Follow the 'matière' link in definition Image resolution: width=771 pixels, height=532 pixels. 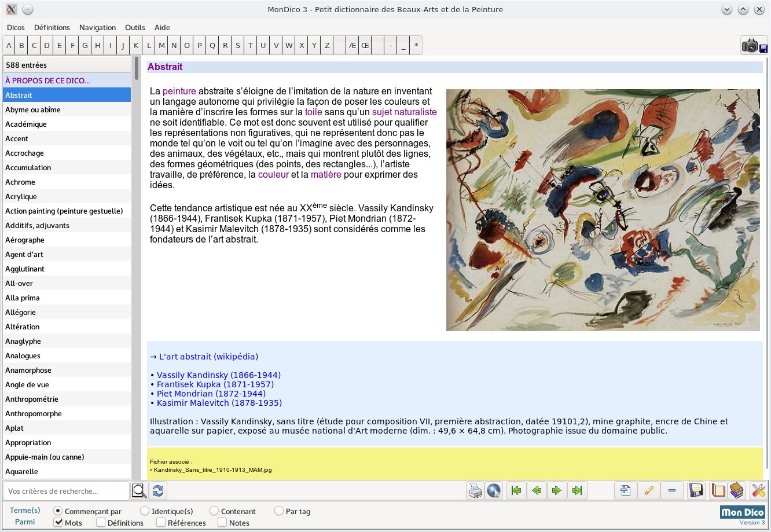click(326, 175)
